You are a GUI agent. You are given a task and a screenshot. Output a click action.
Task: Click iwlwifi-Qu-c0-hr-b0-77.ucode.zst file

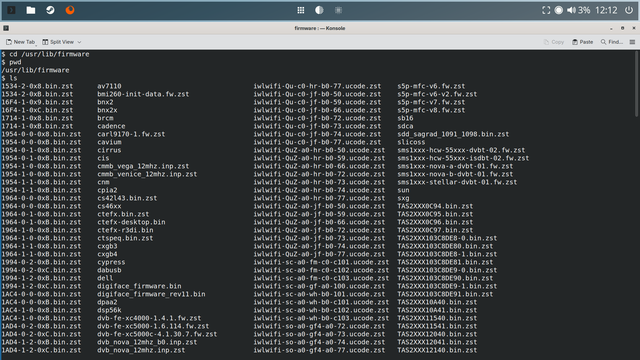[x=317, y=86]
